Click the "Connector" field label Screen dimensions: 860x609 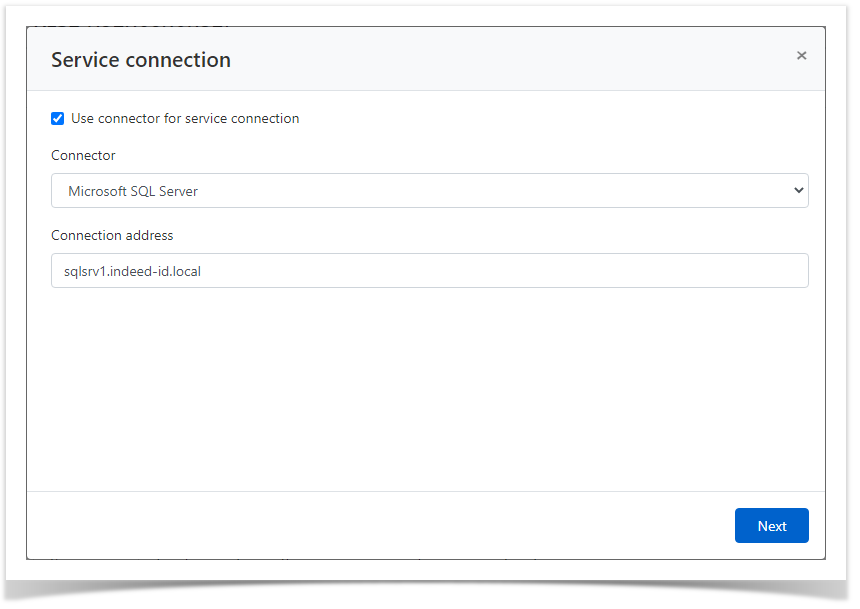click(x=83, y=156)
